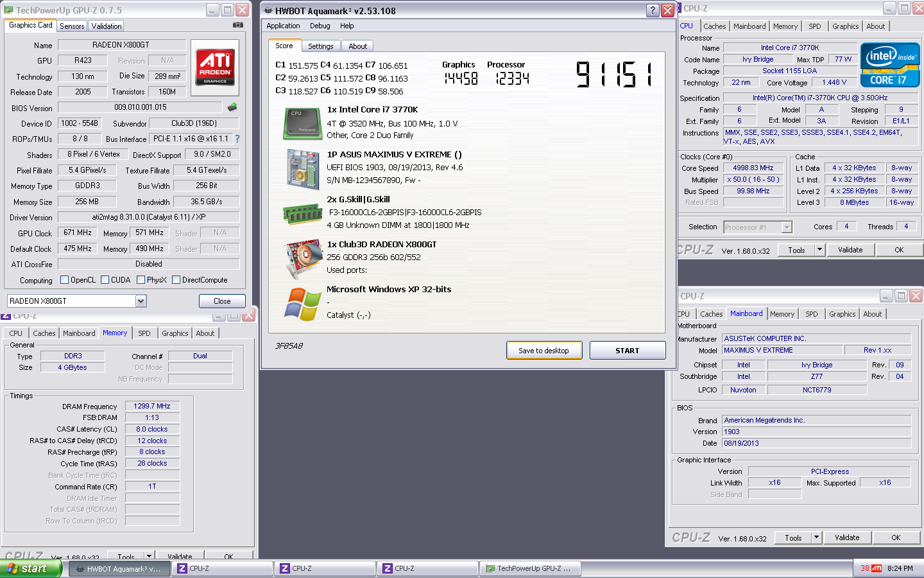Toggle the PhysX checkbox
The height and width of the screenshot is (578, 924).
[x=141, y=280]
